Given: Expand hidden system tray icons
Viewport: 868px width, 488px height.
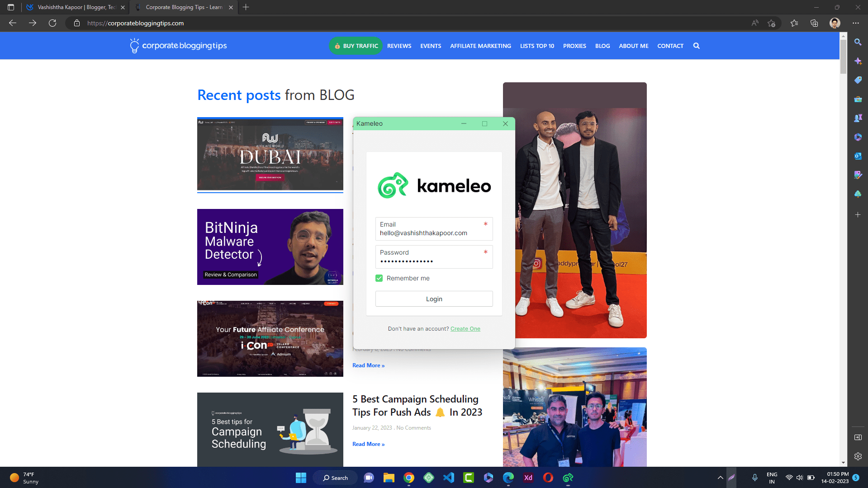Looking at the screenshot, I should click(720, 477).
